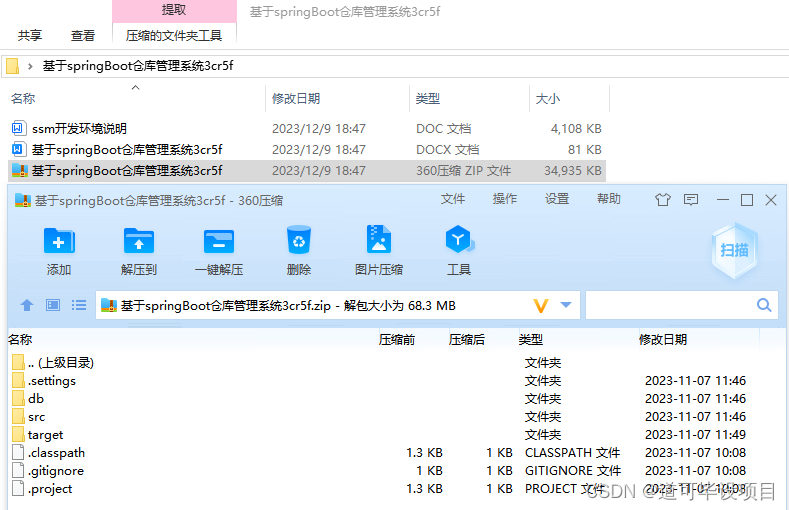Sort archive by 压缩前 column
This screenshot has width=789, height=510.
pyautogui.click(x=397, y=340)
